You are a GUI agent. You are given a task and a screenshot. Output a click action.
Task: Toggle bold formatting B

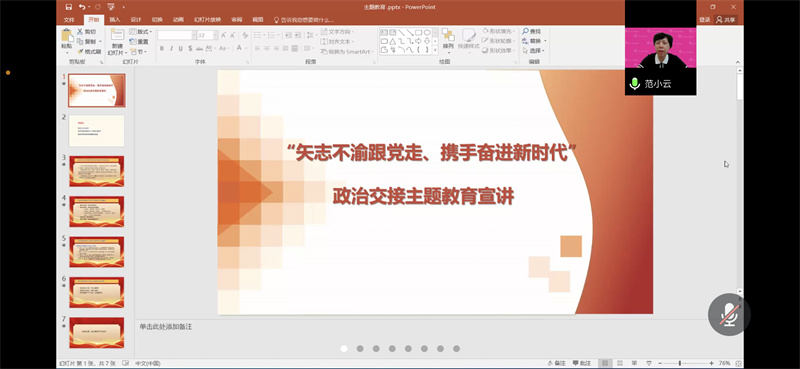click(x=162, y=48)
